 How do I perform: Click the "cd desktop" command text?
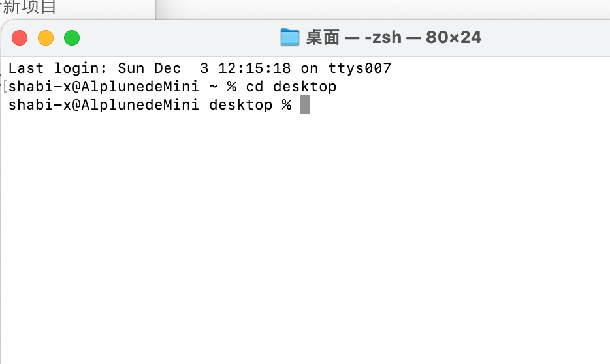pos(291,87)
